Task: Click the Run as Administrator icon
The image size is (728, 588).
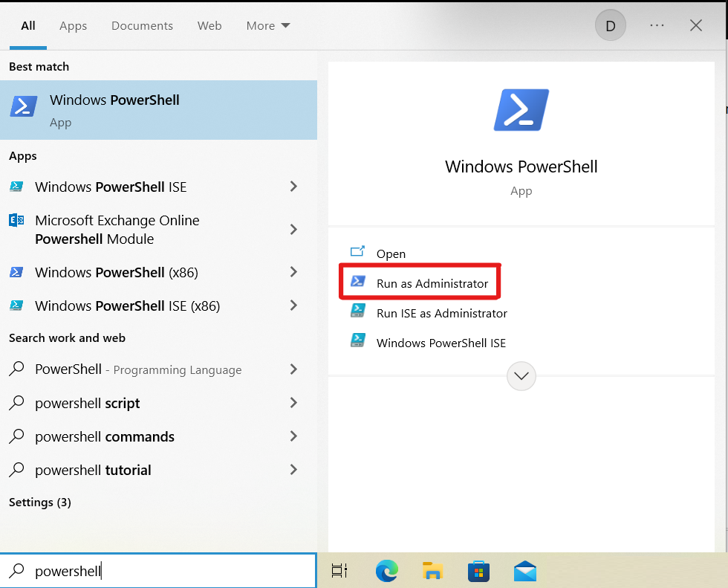Action: coord(357,281)
